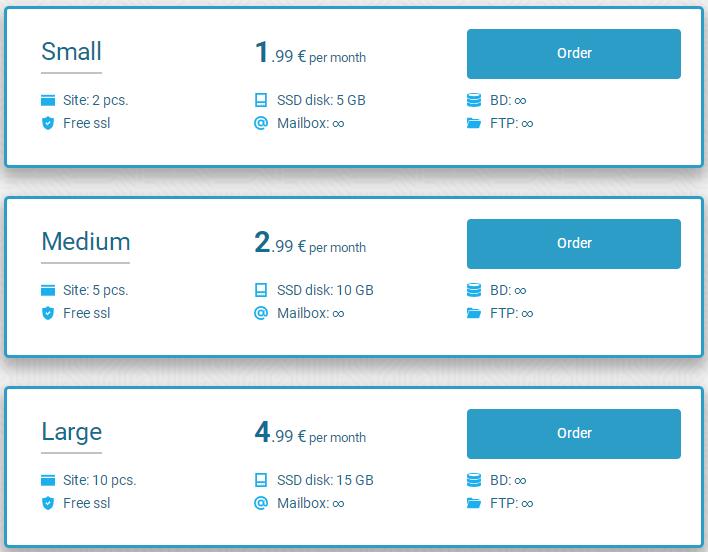Click the SSL shield icon in Large plan
Viewport: 708px width, 552px height.
(47, 503)
